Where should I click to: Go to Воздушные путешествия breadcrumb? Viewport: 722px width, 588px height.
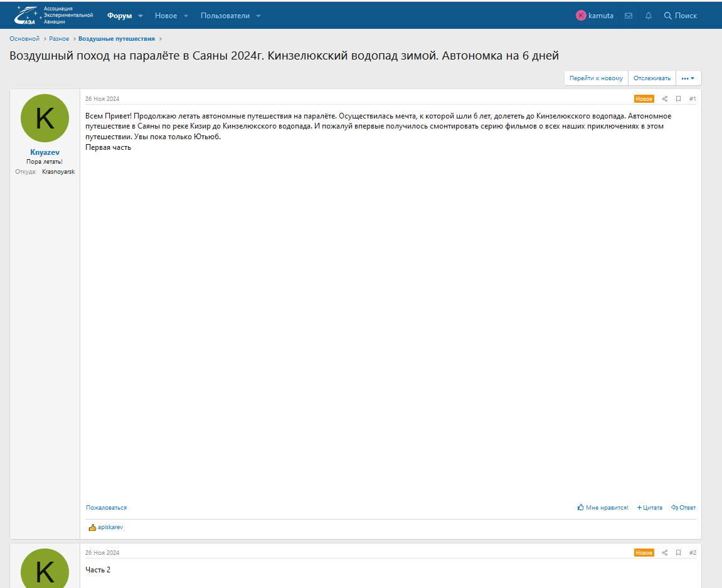(116, 39)
